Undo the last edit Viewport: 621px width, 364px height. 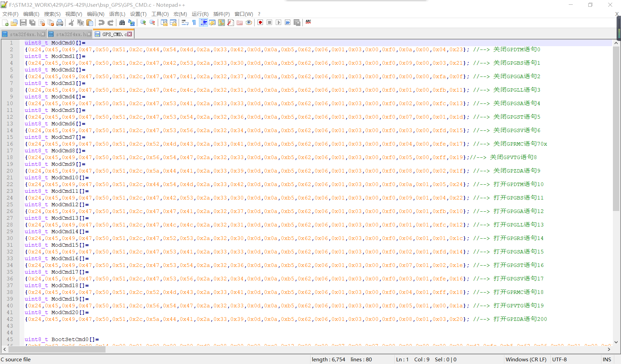pos(101,23)
